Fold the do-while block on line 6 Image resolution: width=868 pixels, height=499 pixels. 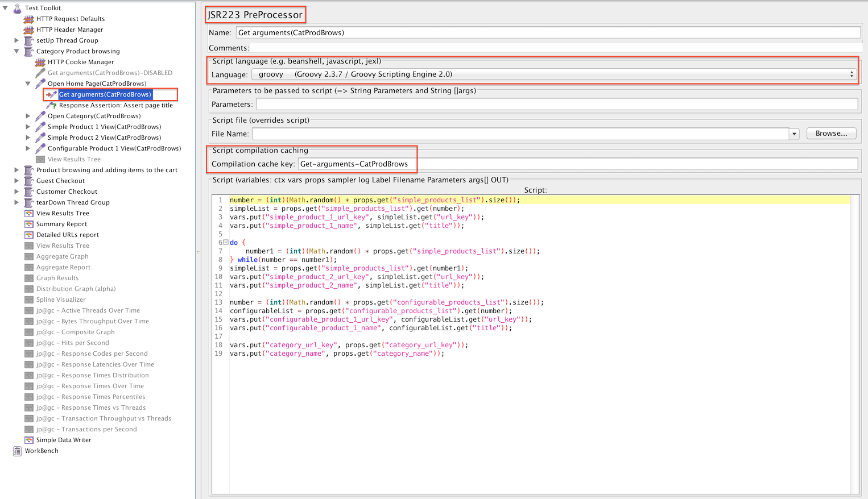[226, 243]
